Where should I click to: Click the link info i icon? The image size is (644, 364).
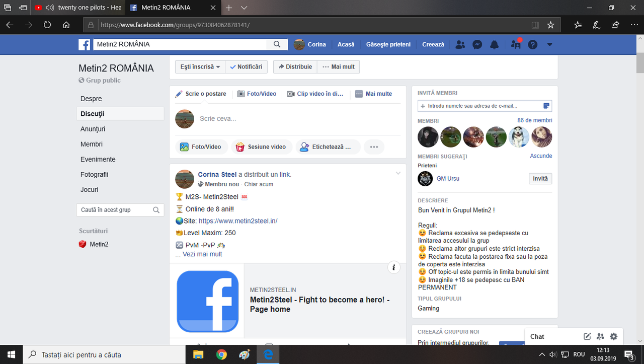(394, 267)
